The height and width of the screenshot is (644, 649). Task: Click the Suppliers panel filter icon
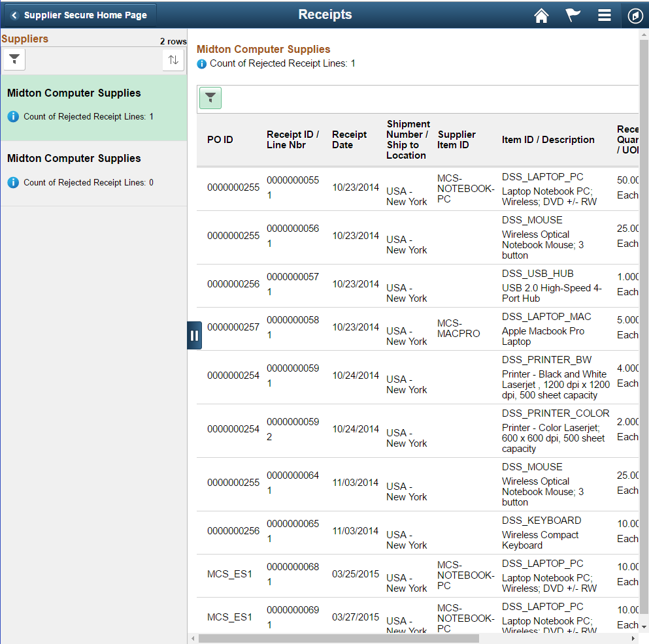[x=14, y=59]
